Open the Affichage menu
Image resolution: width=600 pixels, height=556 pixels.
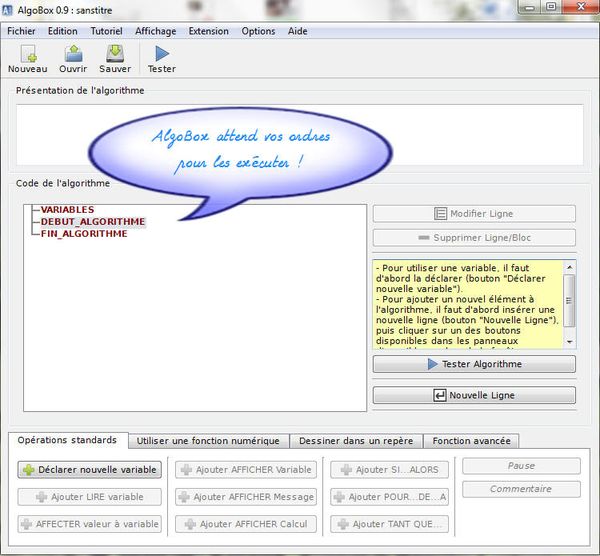click(155, 31)
